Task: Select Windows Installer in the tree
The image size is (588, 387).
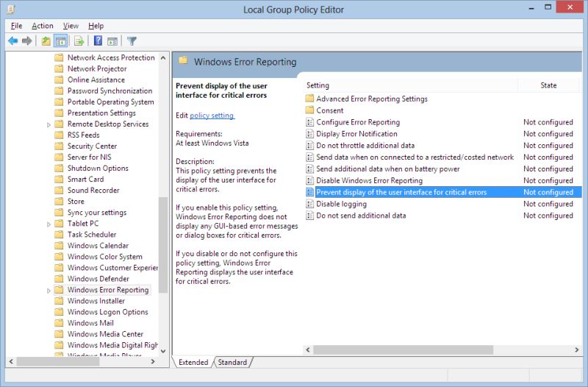Action: tap(96, 301)
